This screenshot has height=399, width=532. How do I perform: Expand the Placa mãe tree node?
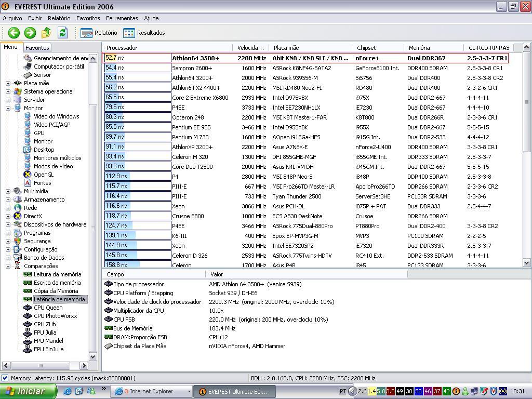pos(8,83)
